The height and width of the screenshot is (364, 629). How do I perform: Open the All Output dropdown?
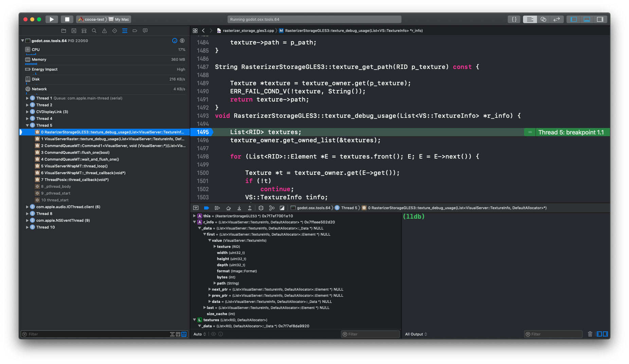tap(415, 334)
